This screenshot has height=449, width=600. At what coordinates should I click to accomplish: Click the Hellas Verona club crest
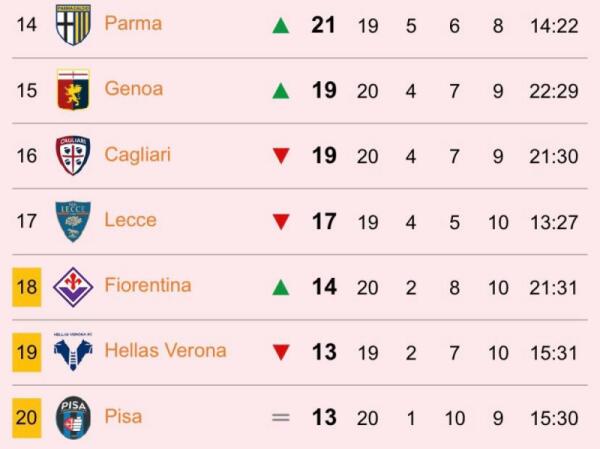click(x=73, y=351)
